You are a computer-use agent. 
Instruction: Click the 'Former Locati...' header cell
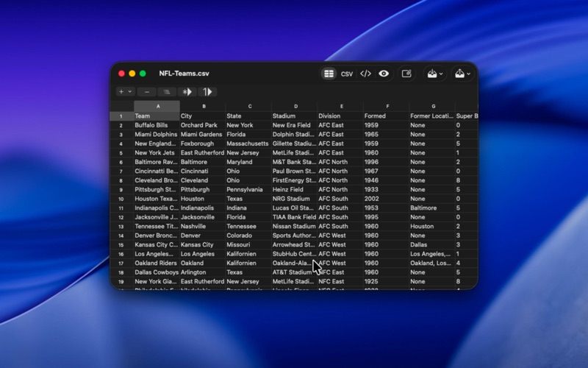tap(432, 116)
